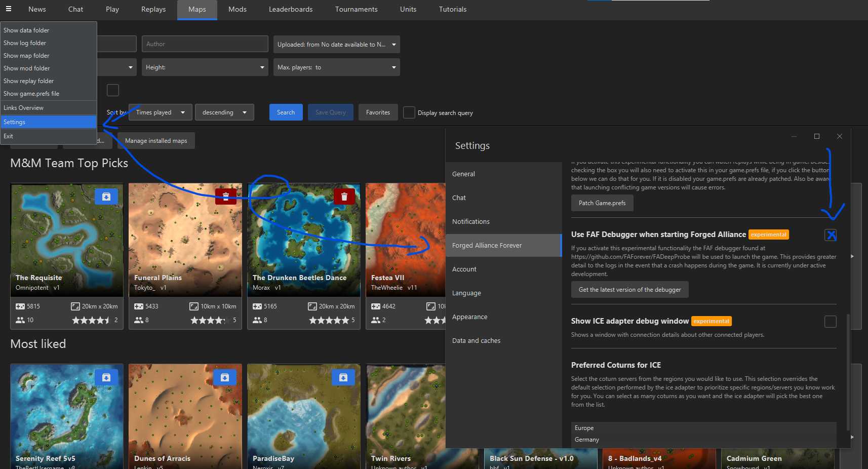The height and width of the screenshot is (469, 868).
Task: Click the experimental badge beside FAF Debugger
Action: coord(769,235)
